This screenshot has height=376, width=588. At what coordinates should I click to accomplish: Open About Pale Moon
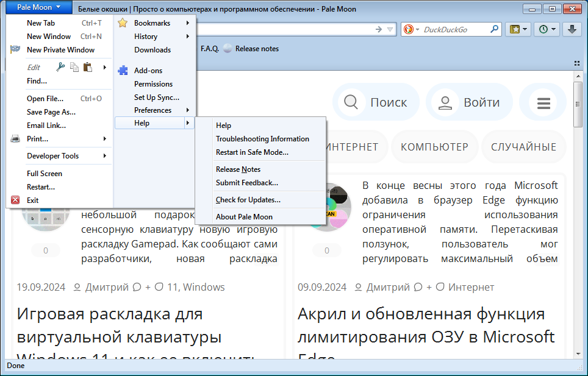tap(260, 217)
